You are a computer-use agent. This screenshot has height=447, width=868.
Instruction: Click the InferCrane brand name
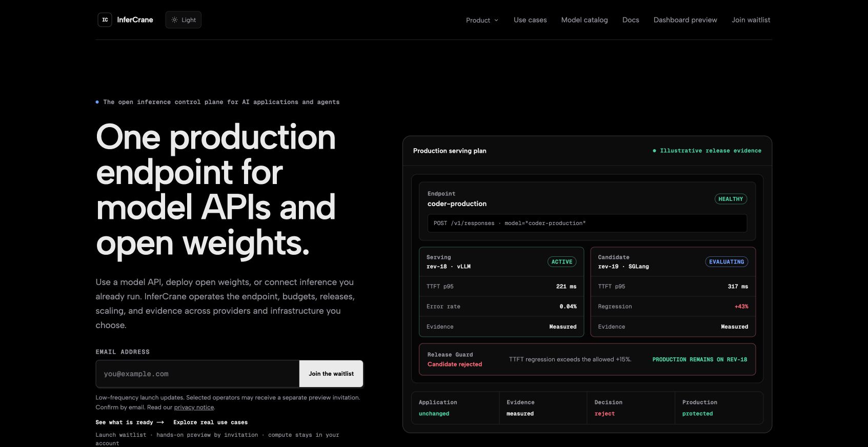[x=135, y=20]
